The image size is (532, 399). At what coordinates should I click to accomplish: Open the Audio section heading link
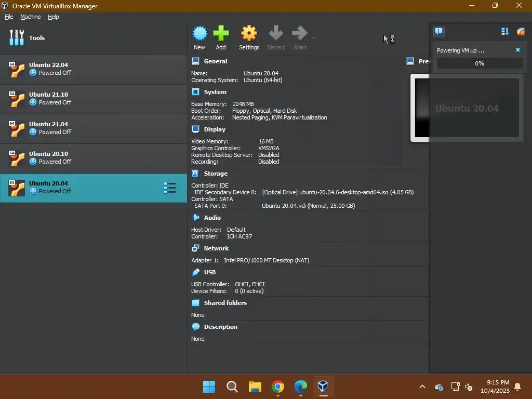[212, 218]
